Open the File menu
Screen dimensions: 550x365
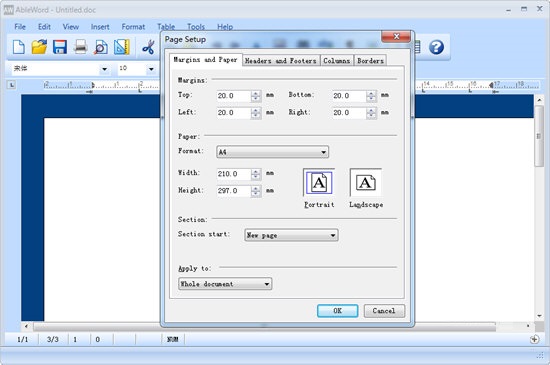[x=20, y=27]
